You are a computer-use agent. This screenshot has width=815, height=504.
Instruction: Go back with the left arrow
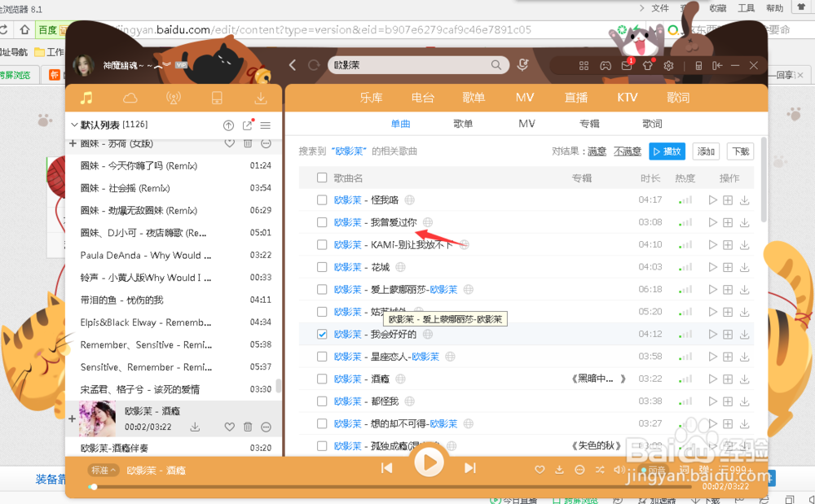click(x=293, y=65)
